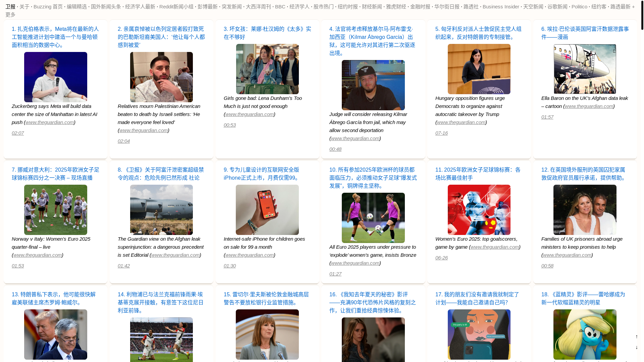Click the scroll-down arrow icon
644x362 pixels.
[637, 347]
